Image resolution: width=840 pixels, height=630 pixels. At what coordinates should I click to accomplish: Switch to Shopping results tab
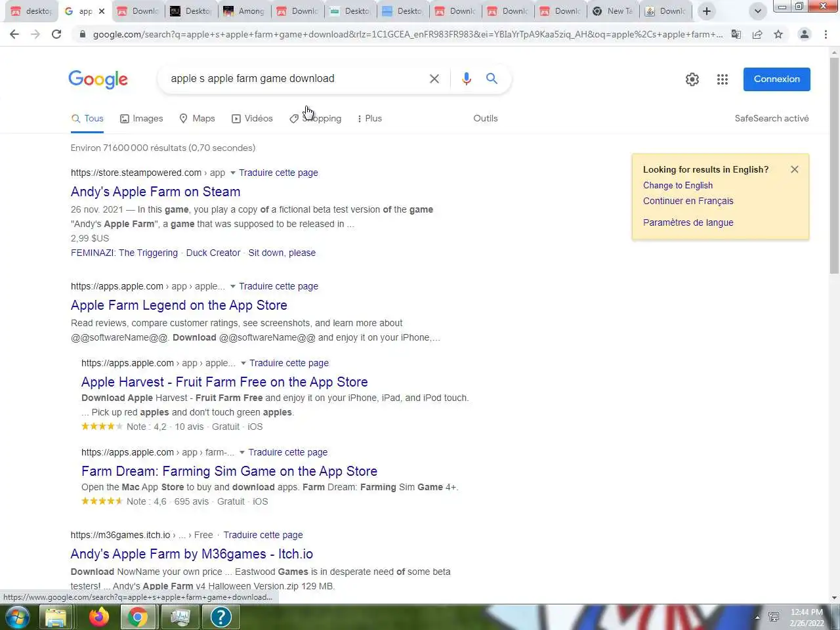(x=315, y=118)
